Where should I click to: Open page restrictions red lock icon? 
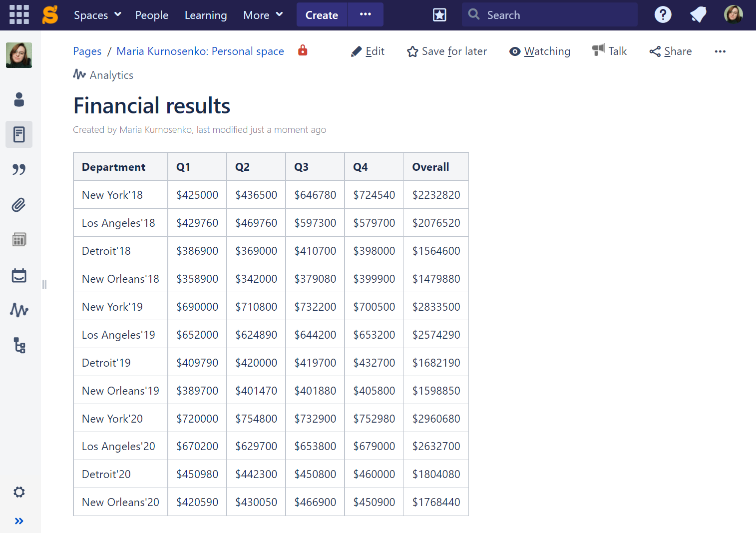(x=303, y=50)
